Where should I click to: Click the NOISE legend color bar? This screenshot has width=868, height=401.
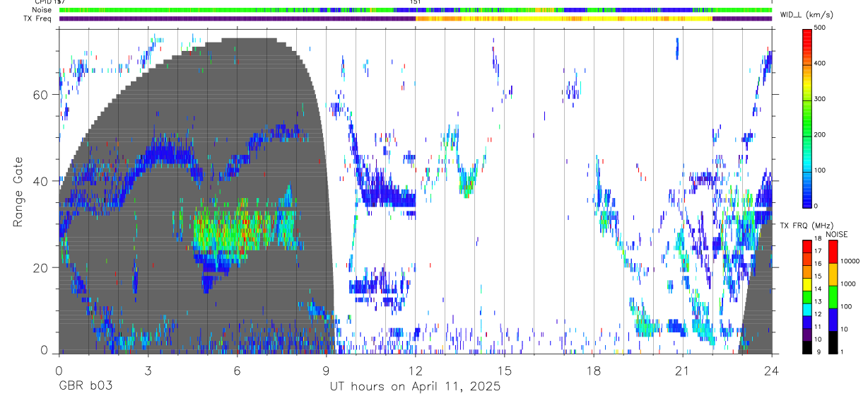(x=833, y=296)
